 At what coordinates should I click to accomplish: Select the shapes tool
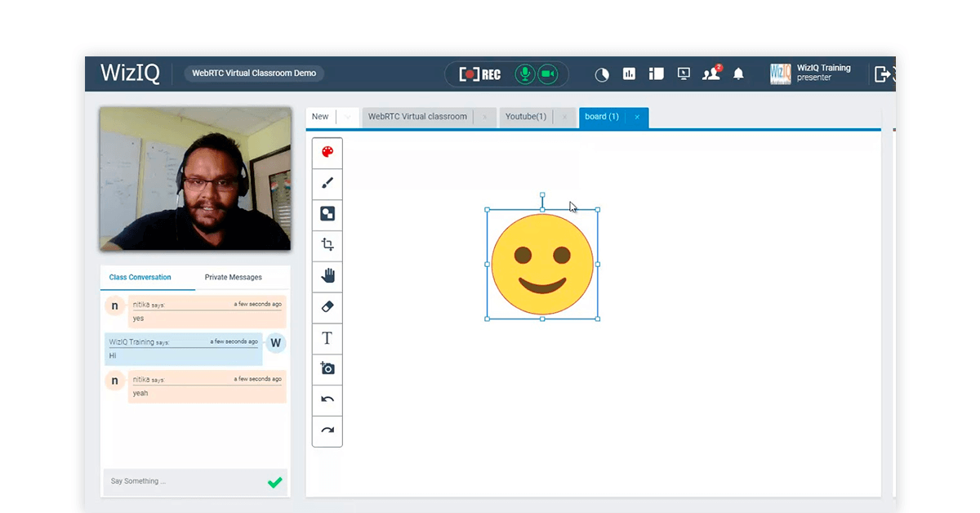click(x=327, y=214)
